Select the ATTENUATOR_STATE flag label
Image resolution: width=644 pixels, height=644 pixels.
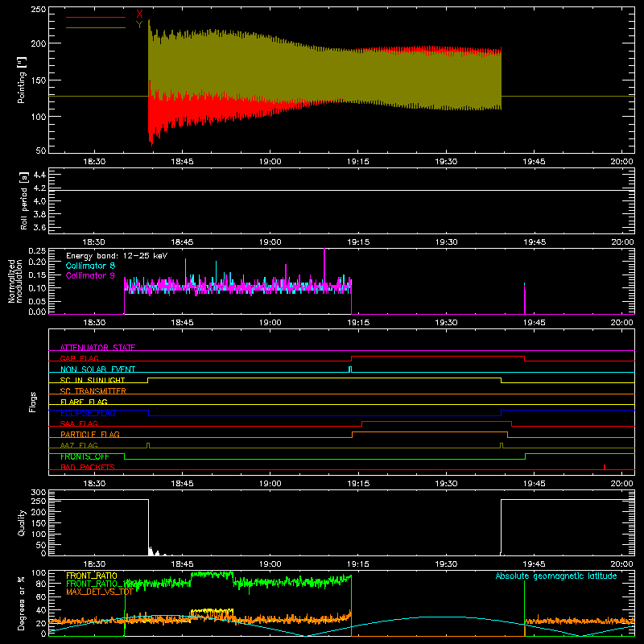(x=97, y=348)
